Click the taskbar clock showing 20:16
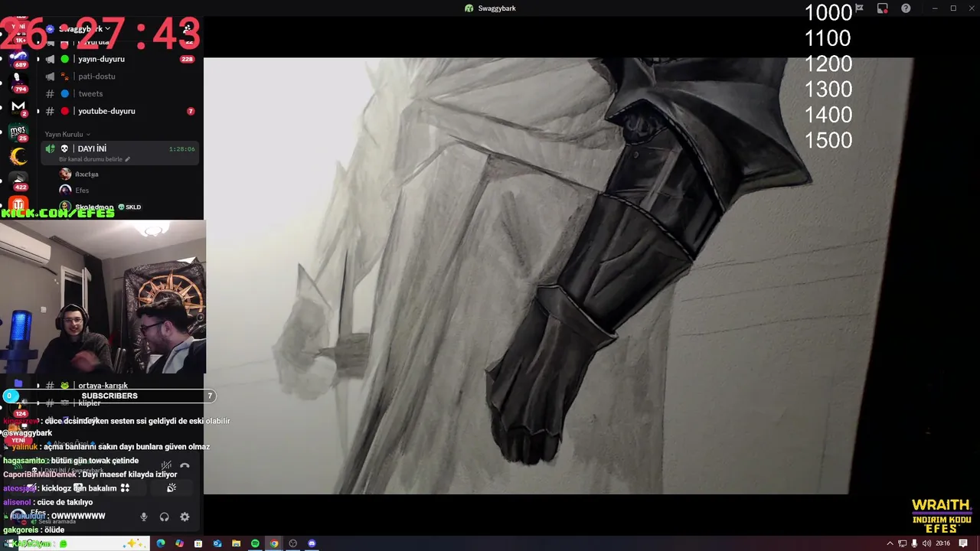 943,543
